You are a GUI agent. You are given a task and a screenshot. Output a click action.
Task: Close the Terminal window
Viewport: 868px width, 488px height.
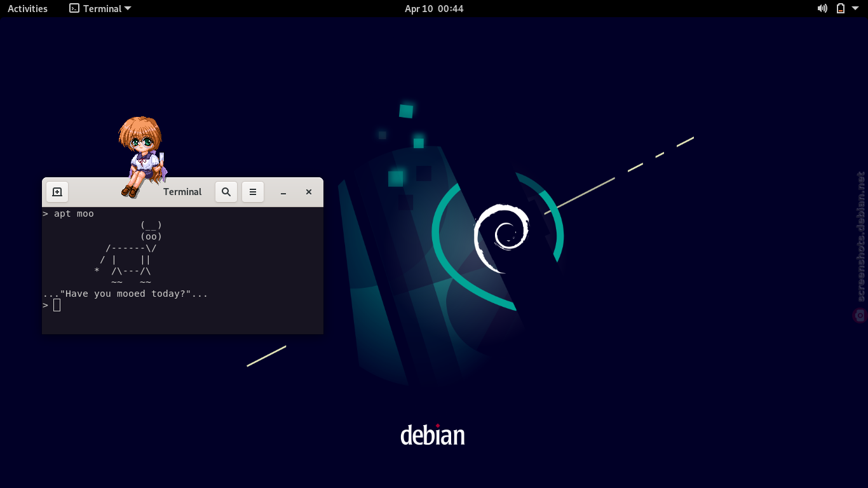(x=309, y=192)
